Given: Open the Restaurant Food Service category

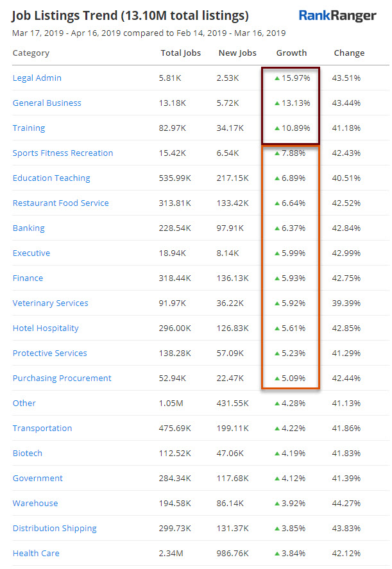Looking at the screenshot, I should coord(61,203).
